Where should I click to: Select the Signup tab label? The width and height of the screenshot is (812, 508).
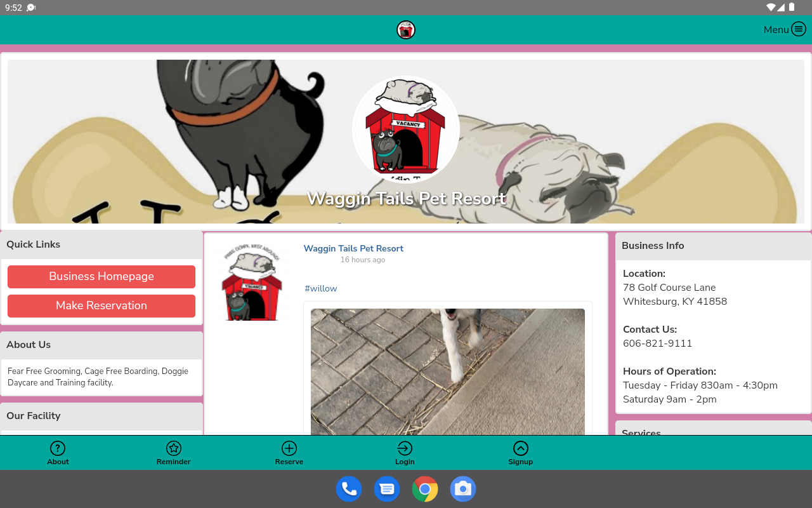521,462
